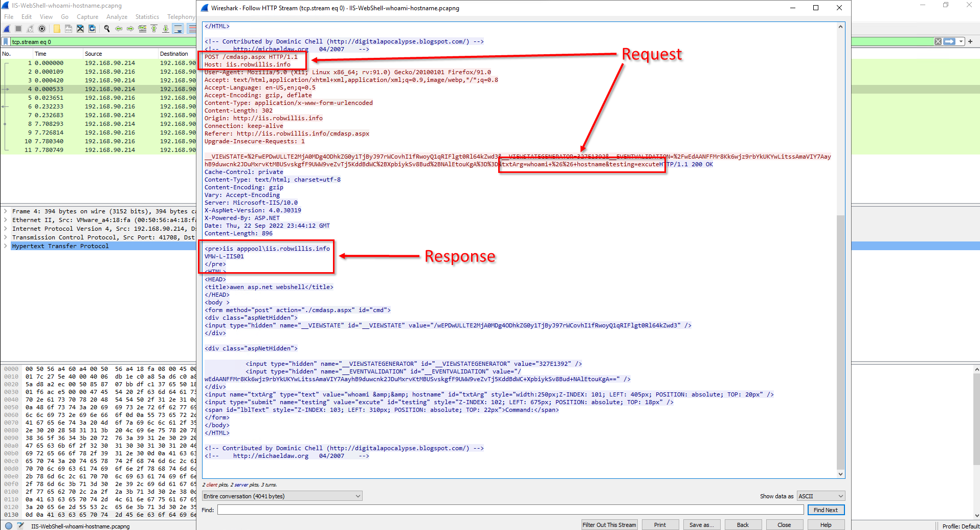Click the capture options gear icon

click(x=42, y=29)
